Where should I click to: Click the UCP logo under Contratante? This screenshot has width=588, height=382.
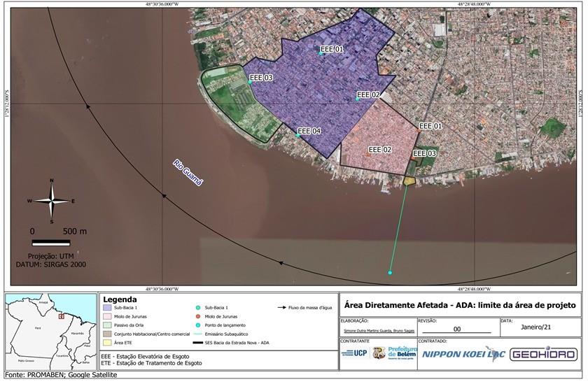tap(354, 353)
